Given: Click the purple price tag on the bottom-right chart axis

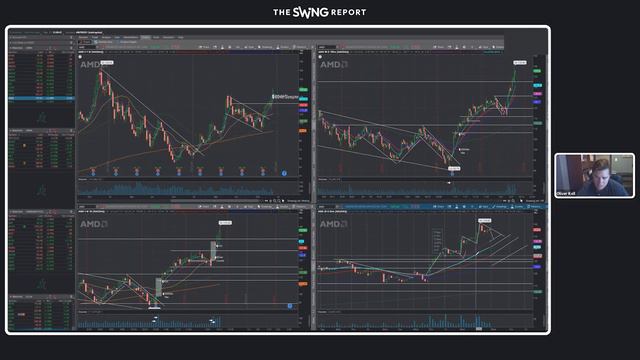Looking at the screenshot, I should (x=537, y=267).
